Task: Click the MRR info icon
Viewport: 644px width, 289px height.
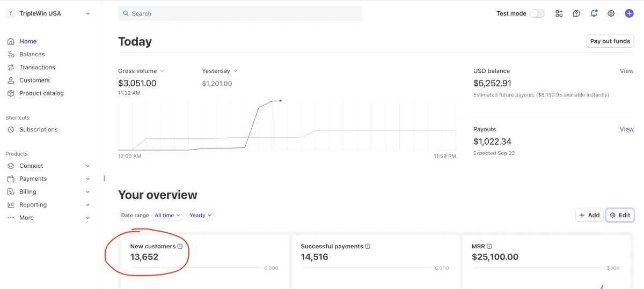Action: (x=489, y=247)
